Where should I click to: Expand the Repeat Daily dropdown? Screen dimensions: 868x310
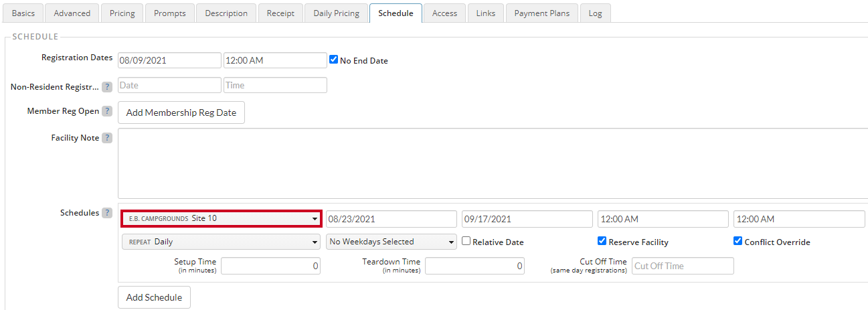[x=221, y=242]
